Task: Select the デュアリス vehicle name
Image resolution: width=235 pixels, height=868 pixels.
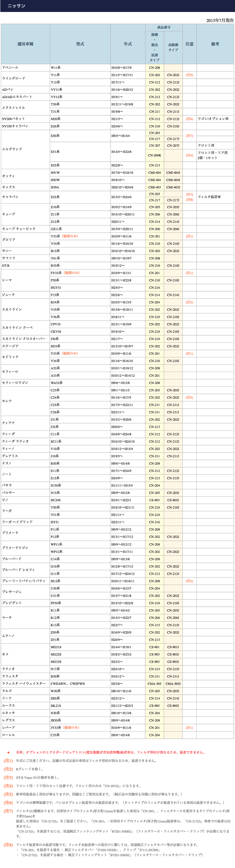Action: [10, 456]
